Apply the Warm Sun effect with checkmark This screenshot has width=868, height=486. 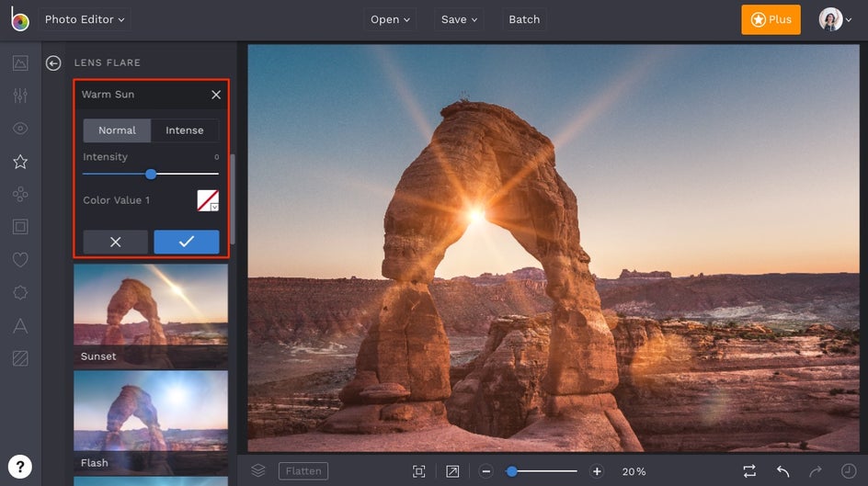click(187, 243)
